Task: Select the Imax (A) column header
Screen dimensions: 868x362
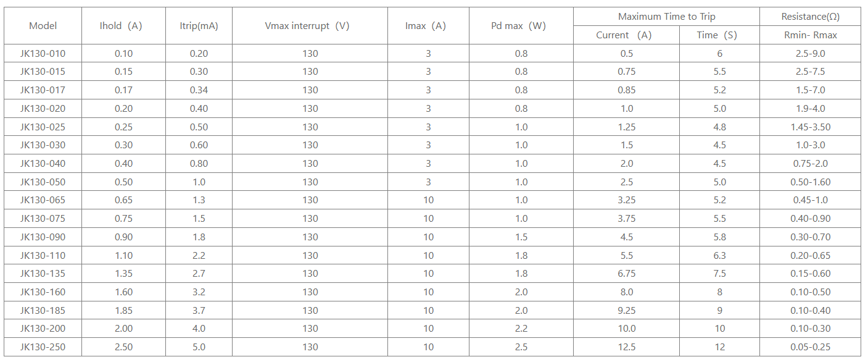Action: click(428, 25)
